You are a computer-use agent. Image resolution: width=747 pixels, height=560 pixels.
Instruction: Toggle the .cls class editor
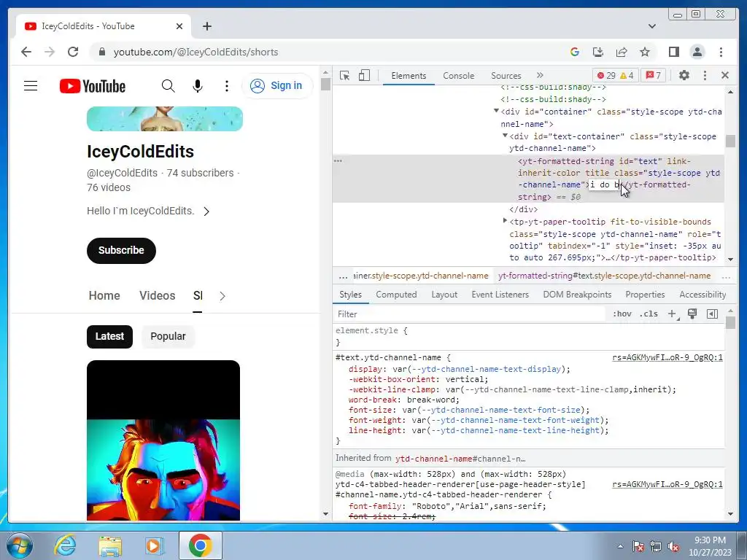pos(649,314)
